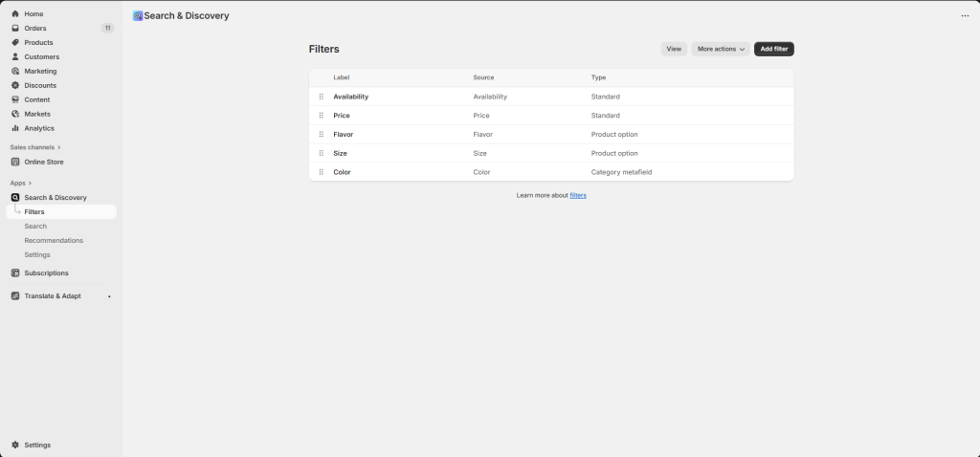Viewport: 980px width, 457px height.
Task: Open the More actions dropdown
Action: [721, 49]
